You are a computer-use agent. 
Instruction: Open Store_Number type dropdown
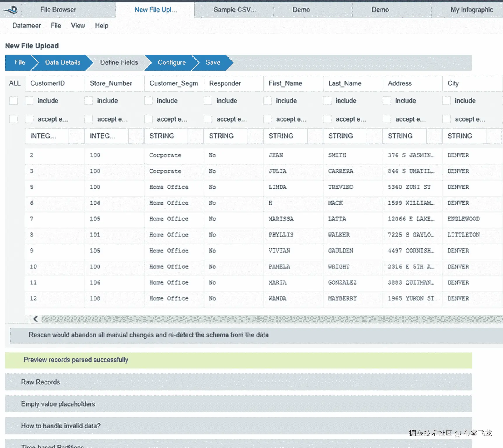click(114, 136)
